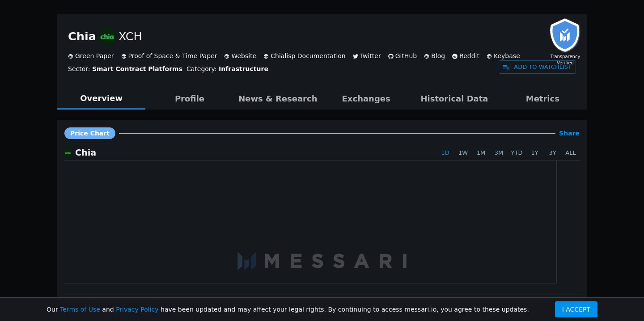Click the Transparency Verified shield badge
The image size is (644, 321).
(565, 35)
